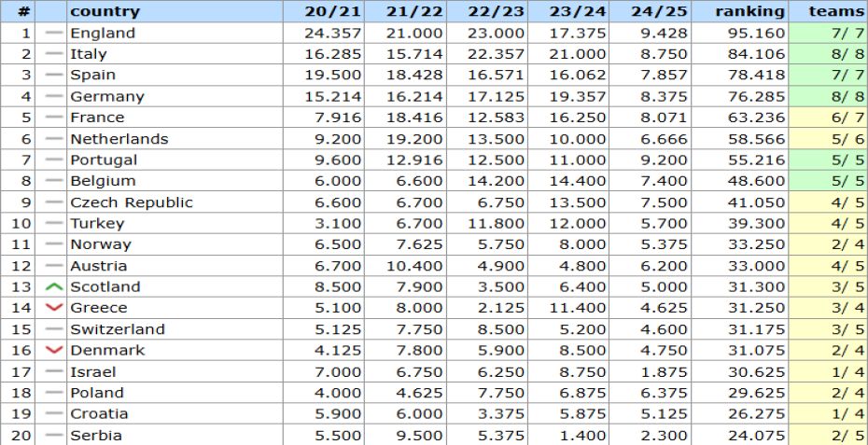The height and width of the screenshot is (445, 868).
Task: Click Israel's 24/25 value 1.875
Action: 664,372
